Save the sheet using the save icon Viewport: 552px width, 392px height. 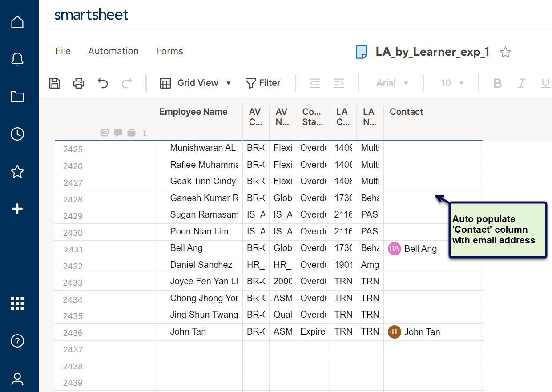pos(54,83)
